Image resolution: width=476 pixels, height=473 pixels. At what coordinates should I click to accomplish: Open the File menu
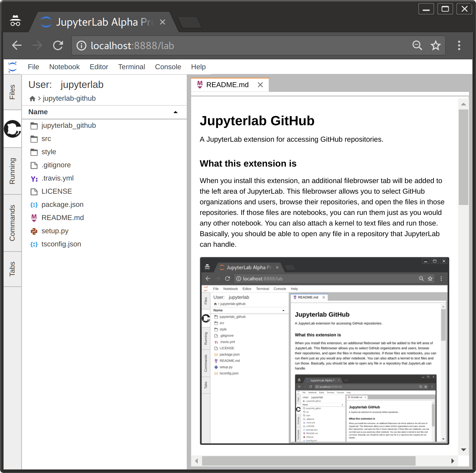point(33,67)
